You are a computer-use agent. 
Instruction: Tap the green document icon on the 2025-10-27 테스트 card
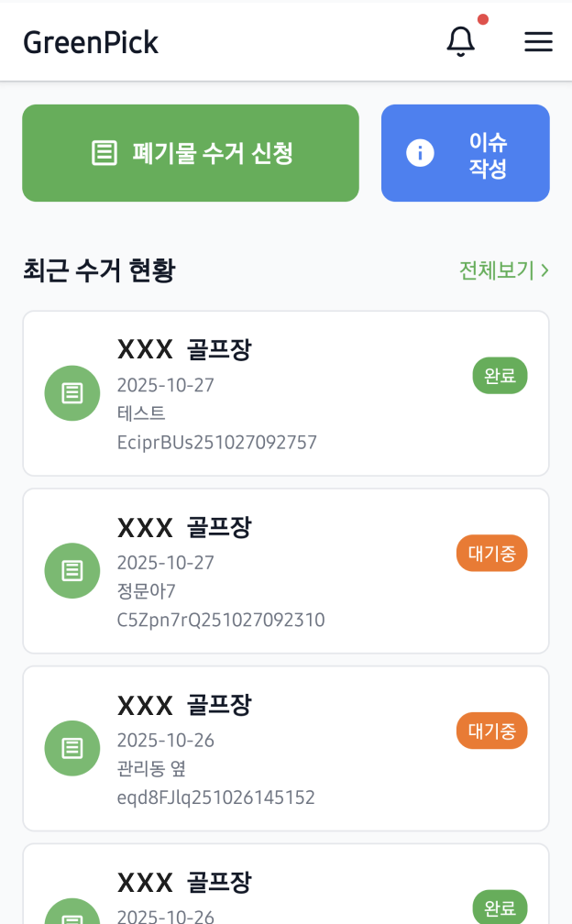point(71,392)
